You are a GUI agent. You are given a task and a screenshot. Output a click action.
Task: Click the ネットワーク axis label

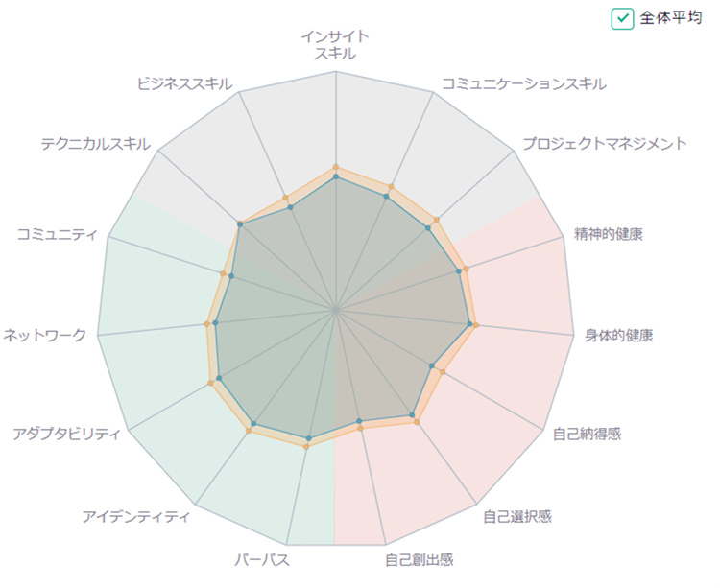pyautogui.click(x=44, y=336)
